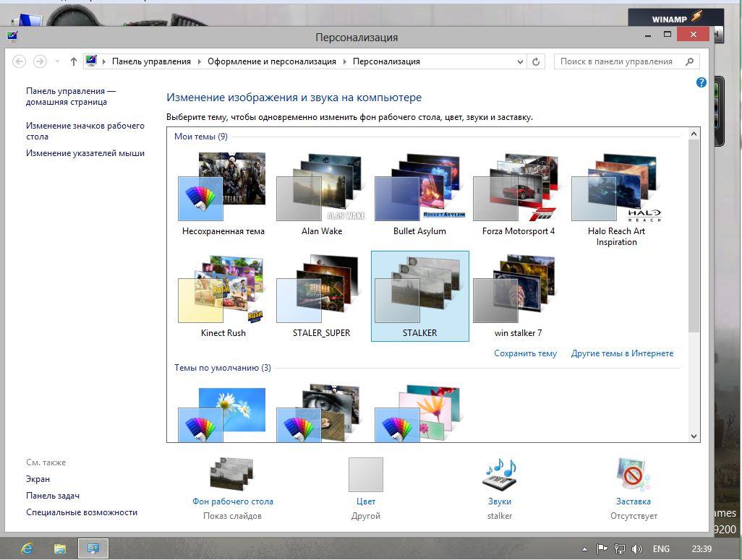Open the Цвет window color swatch

(x=366, y=475)
